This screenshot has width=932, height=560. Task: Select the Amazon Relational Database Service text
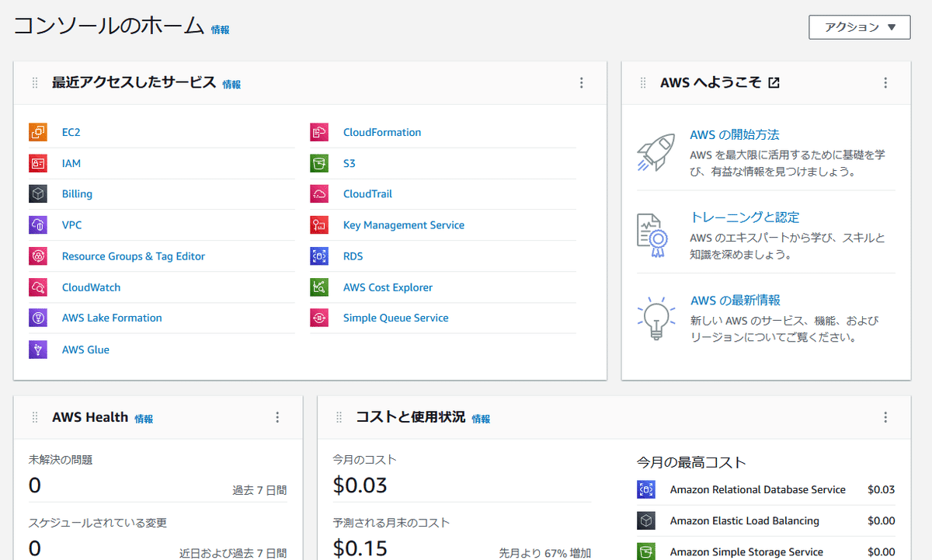coord(758,490)
